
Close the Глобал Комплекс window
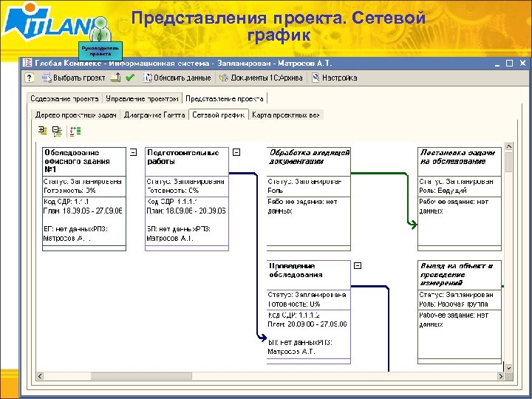pyautogui.click(x=523, y=63)
